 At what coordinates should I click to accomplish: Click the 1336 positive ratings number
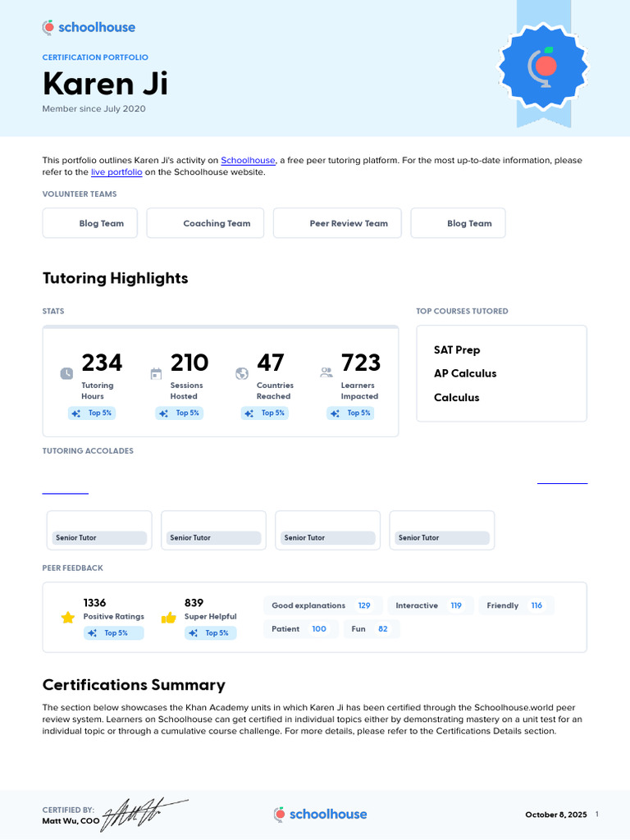(x=95, y=603)
